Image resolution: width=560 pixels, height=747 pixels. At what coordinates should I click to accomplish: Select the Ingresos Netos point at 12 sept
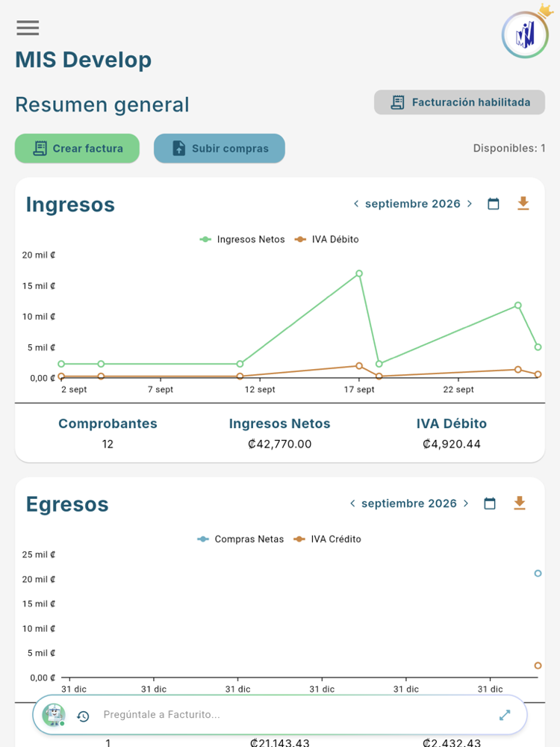[x=240, y=364]
